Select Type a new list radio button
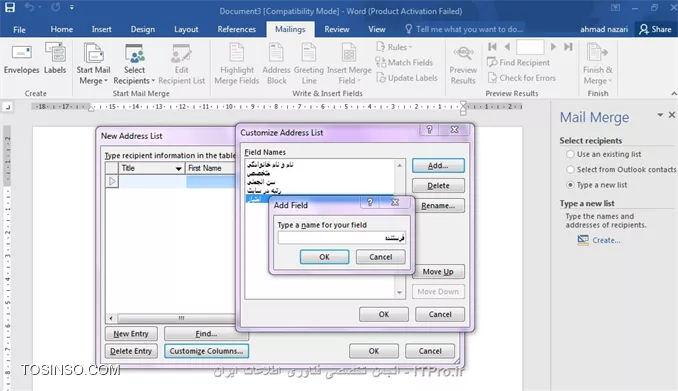678x391 pixels. [x=570, y=185]
